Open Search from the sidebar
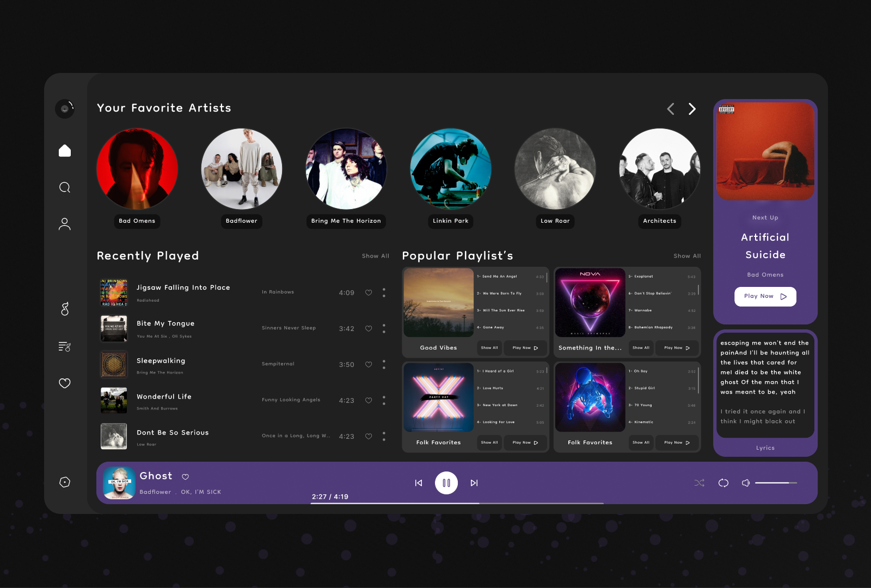Image resolution: width=871 pixels, height=588 pixels. (x=64, y=187)
